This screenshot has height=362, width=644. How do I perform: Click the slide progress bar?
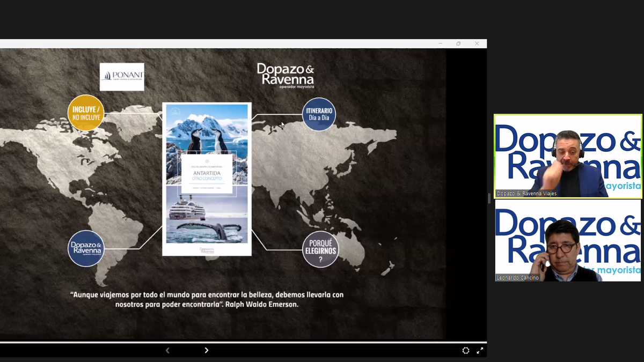pyautogui.click(x=243, y=342)
